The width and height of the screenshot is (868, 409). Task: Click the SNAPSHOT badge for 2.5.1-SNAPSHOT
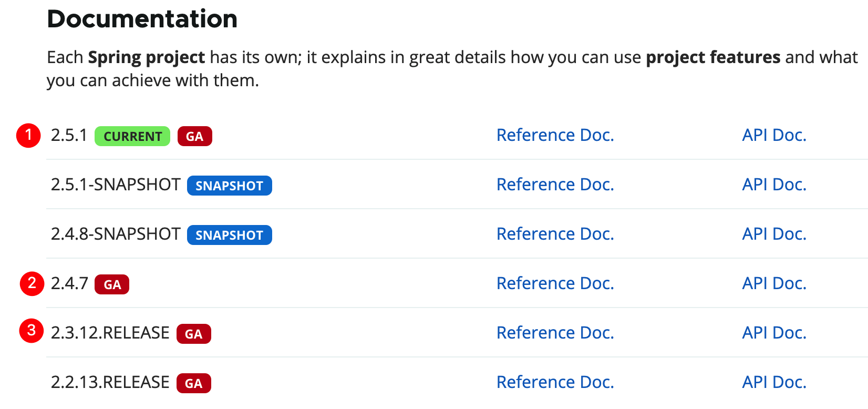point(230,186)
